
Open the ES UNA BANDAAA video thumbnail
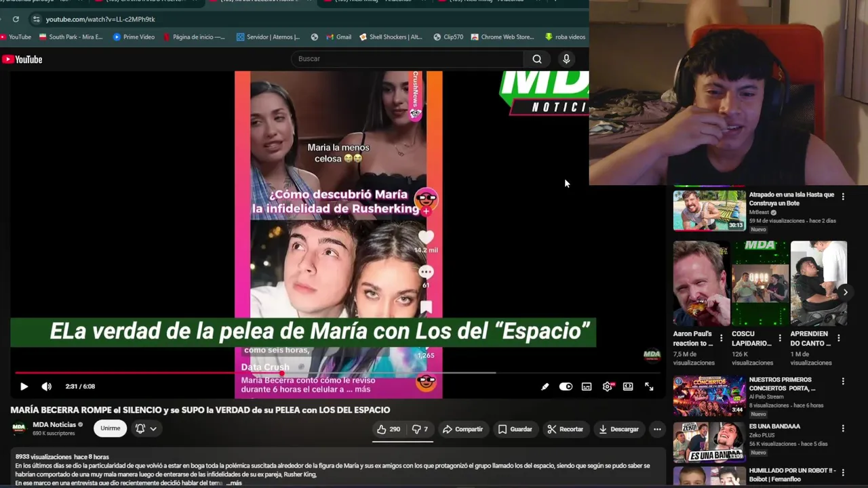[709, 442]
